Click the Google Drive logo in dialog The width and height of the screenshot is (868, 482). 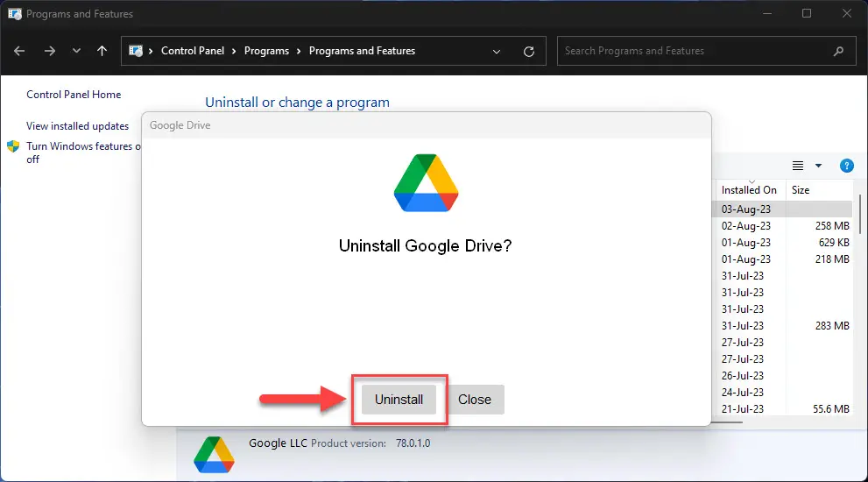pos(426,183)
